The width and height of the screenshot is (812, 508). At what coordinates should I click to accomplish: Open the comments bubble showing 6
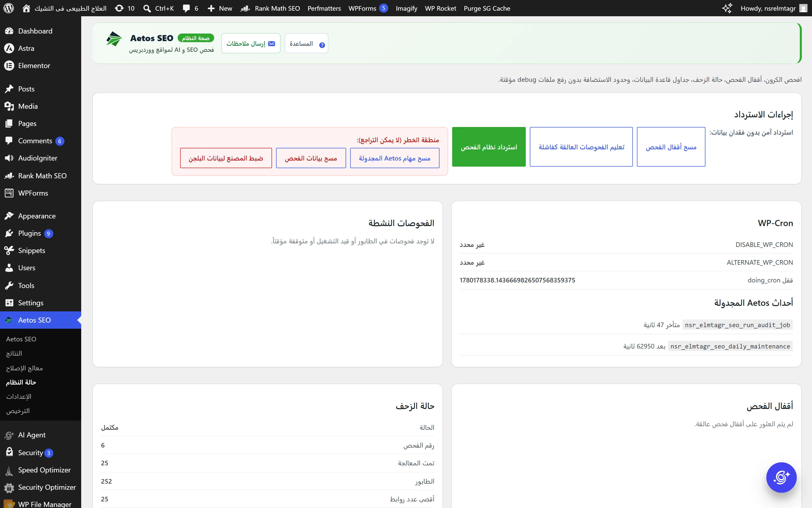186,8
